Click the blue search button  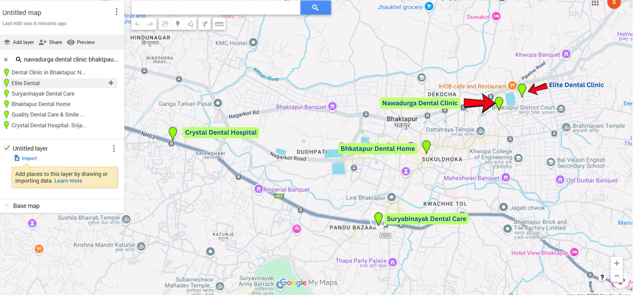[315, 7]
